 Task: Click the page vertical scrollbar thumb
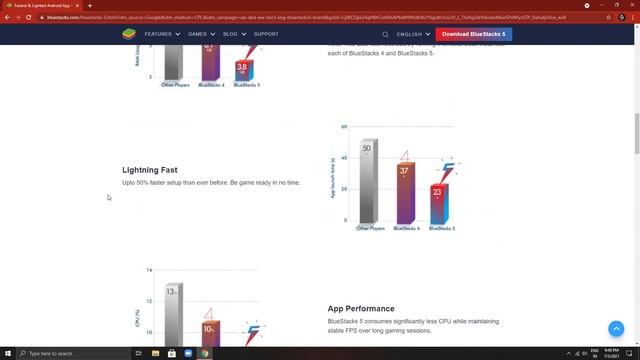[637, 133]
